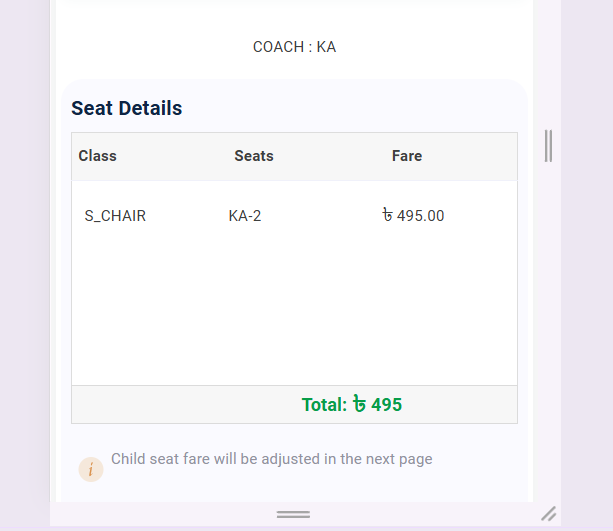The height and width of the screenshot is (531, 613).
Task: Click the Seat Details heading
Action: tap(127, 108)
